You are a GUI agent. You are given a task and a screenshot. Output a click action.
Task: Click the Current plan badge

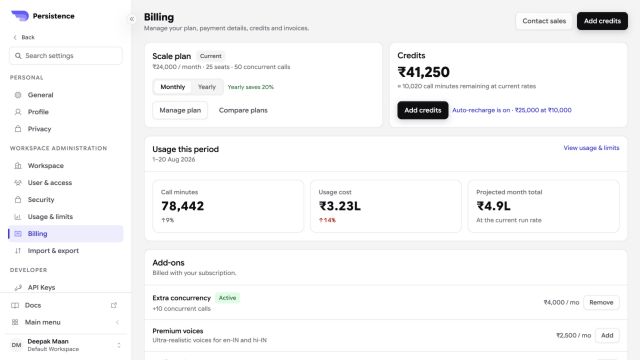tap(211, 56)
